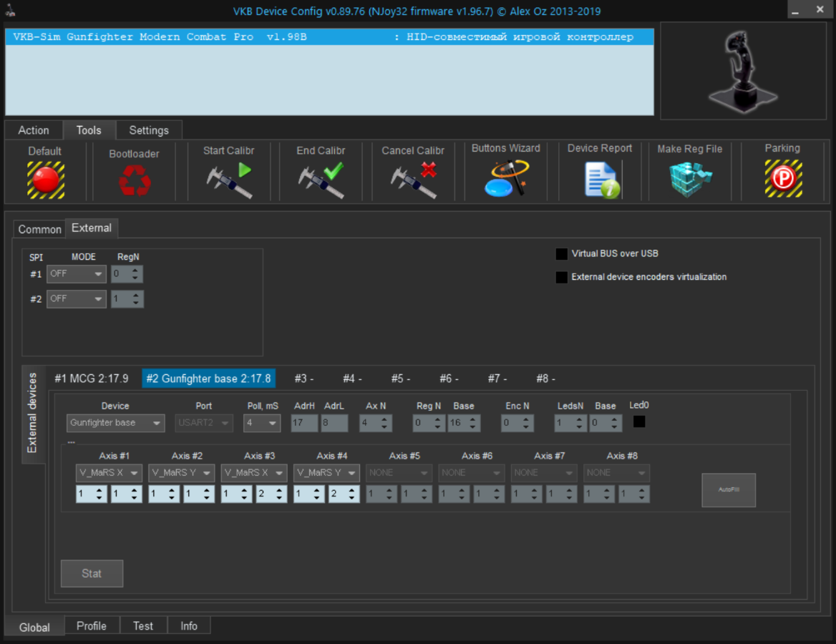Abort calibration via Cancel Calibr icon
This screenshot has height=644, width=836.
[x=413, y=180]
